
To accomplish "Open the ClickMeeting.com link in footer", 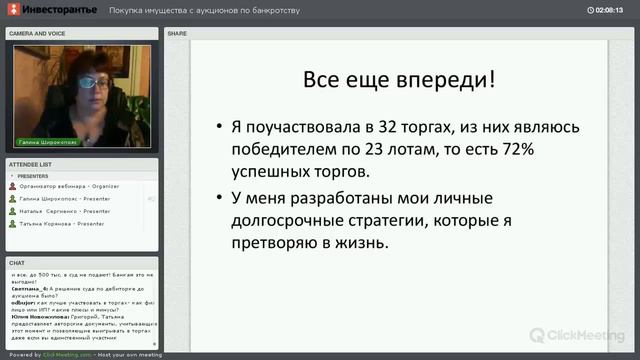I will [x=67, y=355].
